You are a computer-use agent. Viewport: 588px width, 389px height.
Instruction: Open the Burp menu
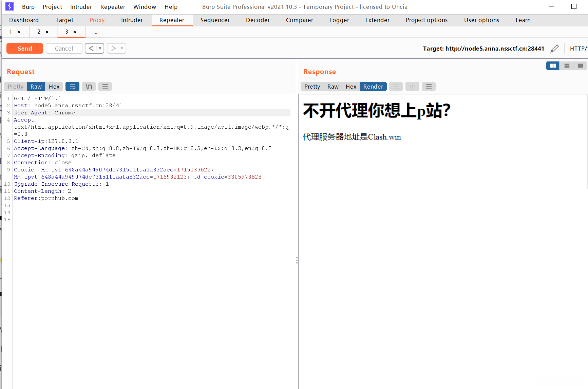(28, 7)
